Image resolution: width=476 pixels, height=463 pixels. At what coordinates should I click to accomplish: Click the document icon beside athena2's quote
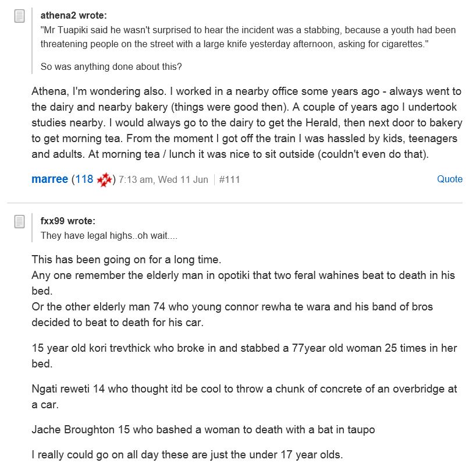pos(20,16)
